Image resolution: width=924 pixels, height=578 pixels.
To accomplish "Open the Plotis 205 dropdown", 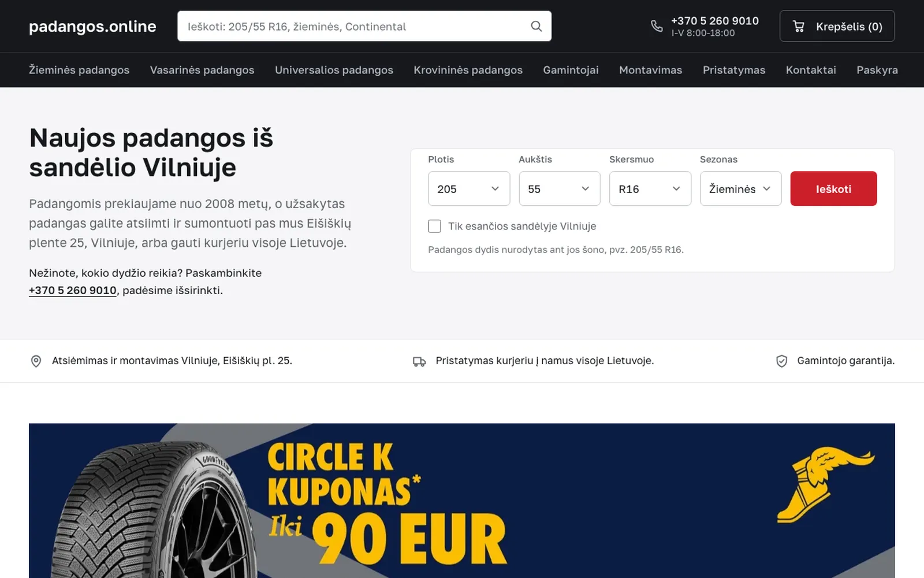I will point(468,188).
